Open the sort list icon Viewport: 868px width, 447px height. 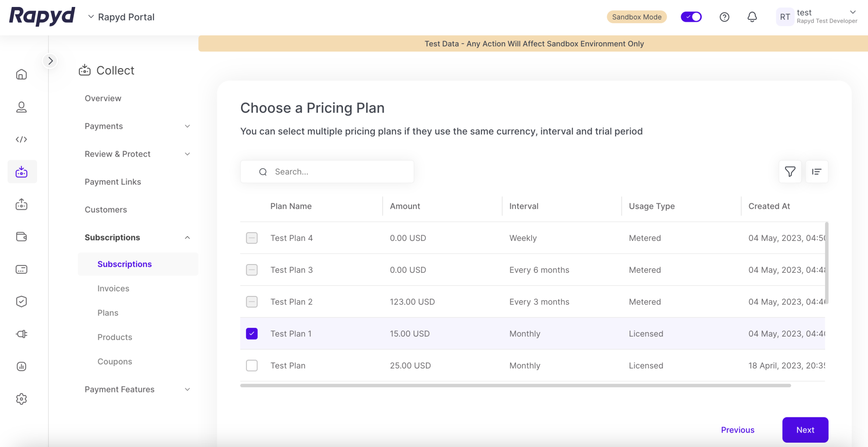point(816,172)
